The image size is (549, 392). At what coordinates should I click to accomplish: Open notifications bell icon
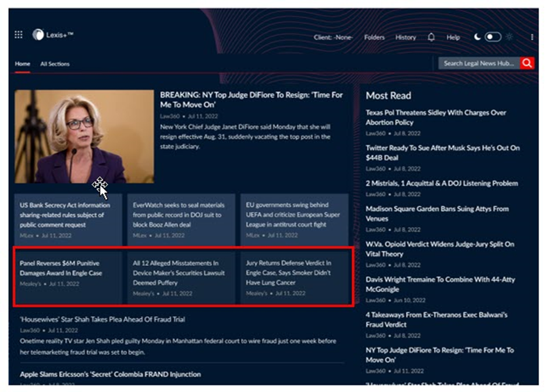[x=431, y=37]
